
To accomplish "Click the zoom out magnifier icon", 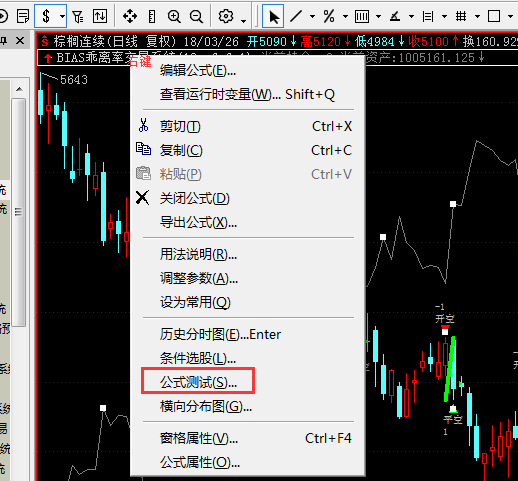I will tap(196, 16).
